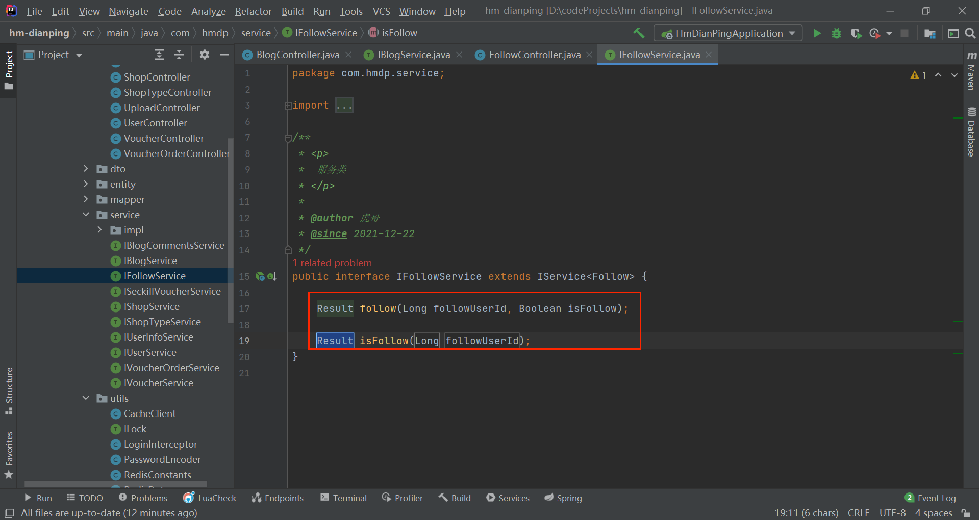980x520 pixels.
Task: Click the read-only lock icon in status bar
Action: click(966, 513)
